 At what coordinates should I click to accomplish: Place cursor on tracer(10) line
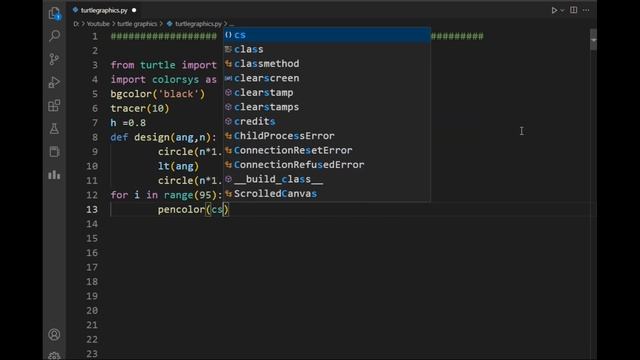pos(140,108)
